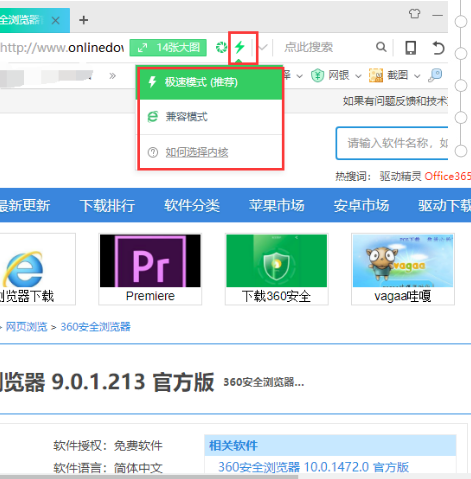Image resolution: width=471 pixels, height=479 pixels.
Task: Open the Premiere thumbnail card
Action: click(x=150, y=269)
